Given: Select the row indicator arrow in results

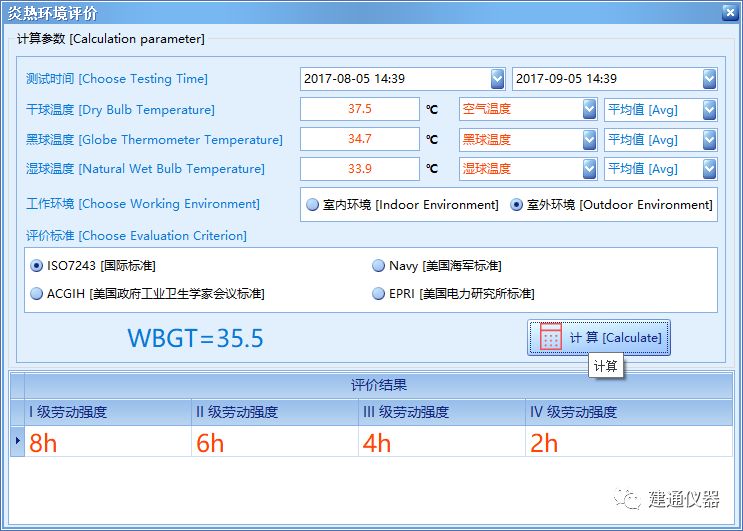Looking at the screenshot, I should pos(16,441).
